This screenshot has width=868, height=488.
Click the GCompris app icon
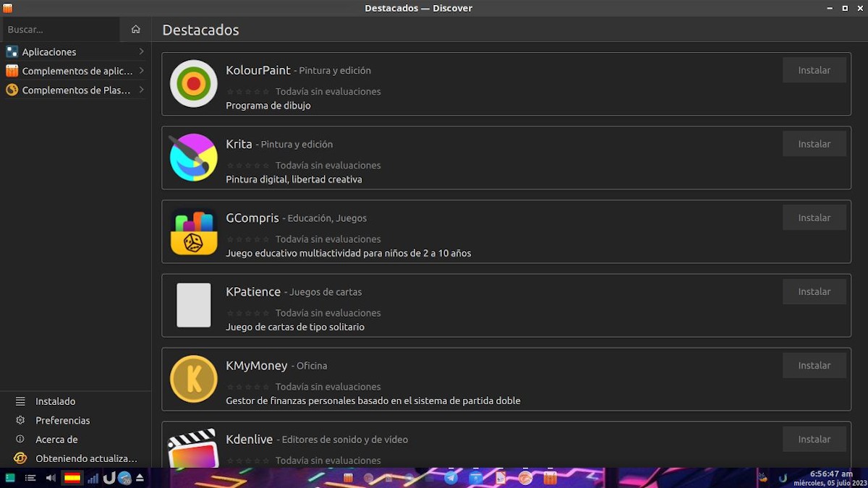tap(193, 231)
